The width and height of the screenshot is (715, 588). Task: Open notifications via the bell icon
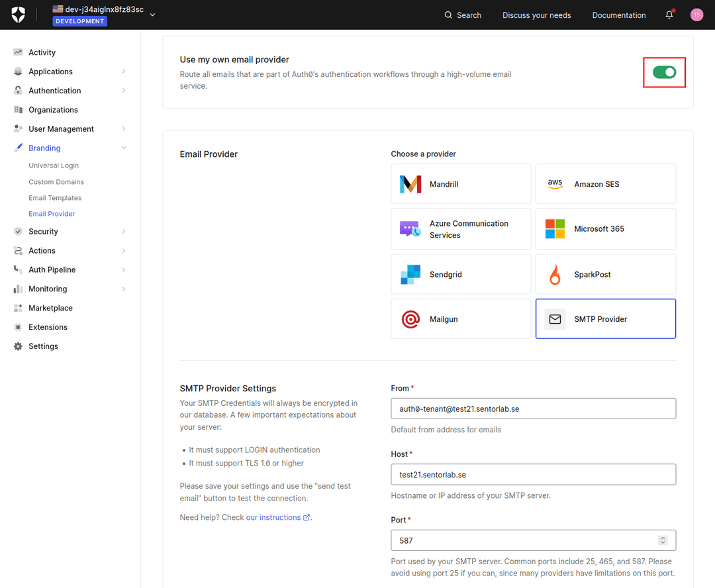669,15
